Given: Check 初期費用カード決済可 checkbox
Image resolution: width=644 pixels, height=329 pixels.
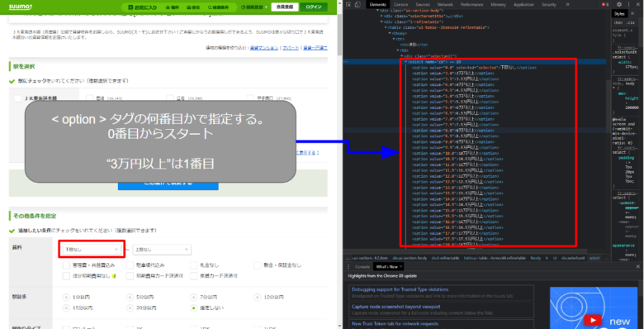Looking at the screenshot, I should coord(130,276).
